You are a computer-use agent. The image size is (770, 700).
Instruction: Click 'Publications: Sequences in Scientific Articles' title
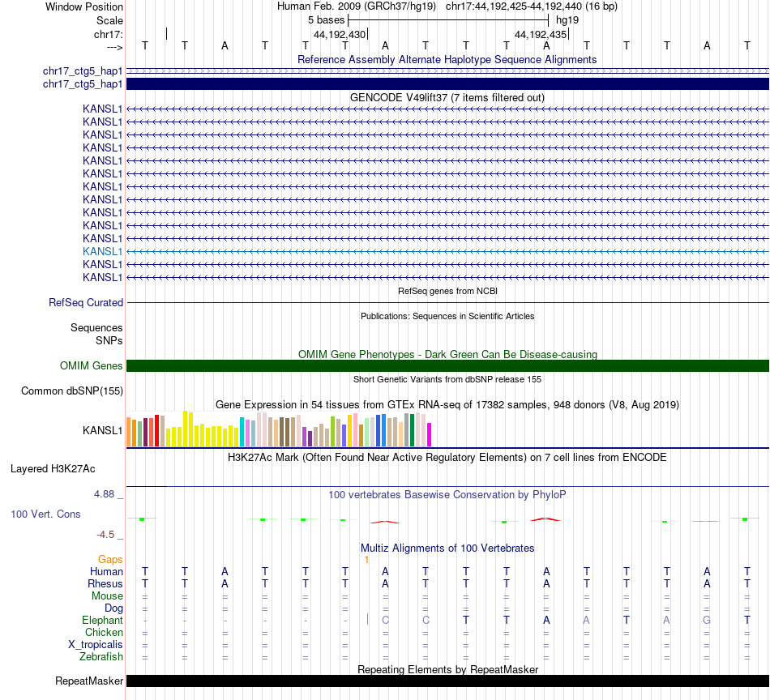point(447,316)
